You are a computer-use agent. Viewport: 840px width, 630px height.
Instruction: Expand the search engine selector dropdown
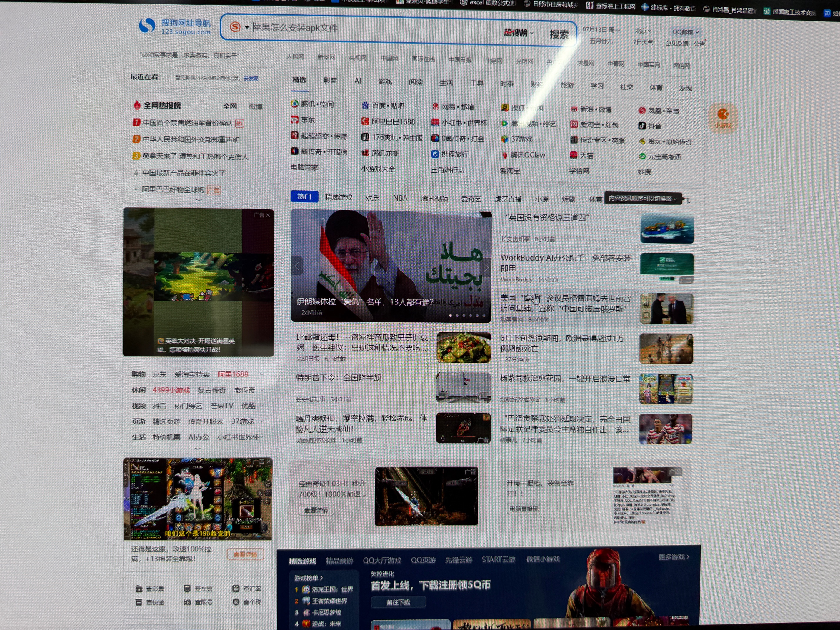[x=247, y=27]
